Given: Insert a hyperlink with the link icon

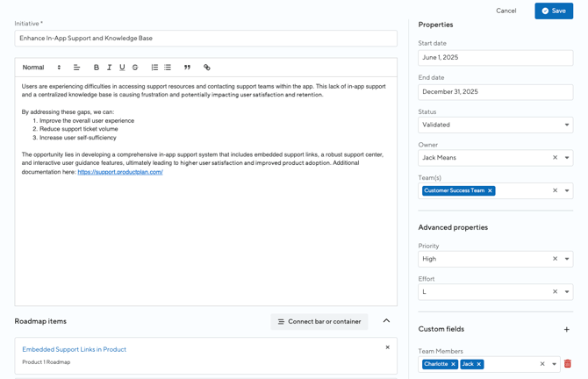Looking at the screenshot, I should (206, 68).
